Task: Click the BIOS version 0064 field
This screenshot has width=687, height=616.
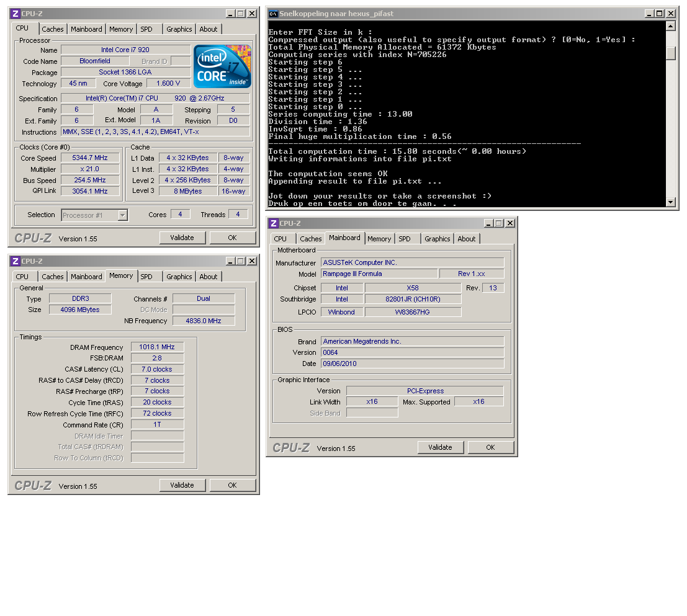Action: click(412, 352)
